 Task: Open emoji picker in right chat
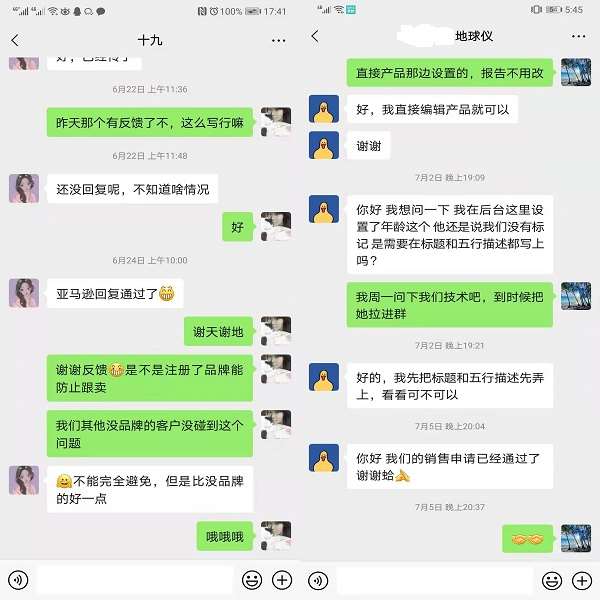(x=552, y=580)
